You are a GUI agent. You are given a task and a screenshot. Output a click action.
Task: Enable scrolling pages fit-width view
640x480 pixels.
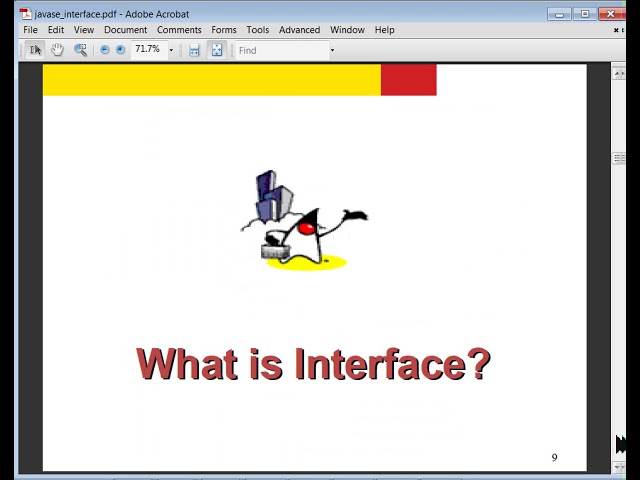click(x=194, y=50)
